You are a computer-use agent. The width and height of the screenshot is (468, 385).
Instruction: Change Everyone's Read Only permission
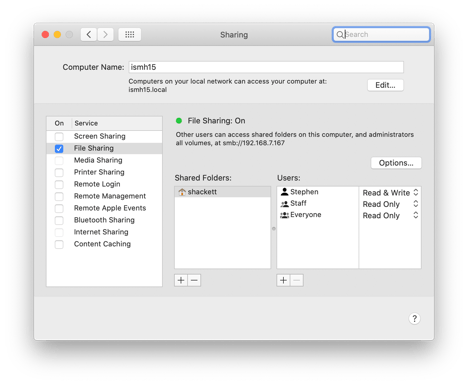(x=390, y=215)
